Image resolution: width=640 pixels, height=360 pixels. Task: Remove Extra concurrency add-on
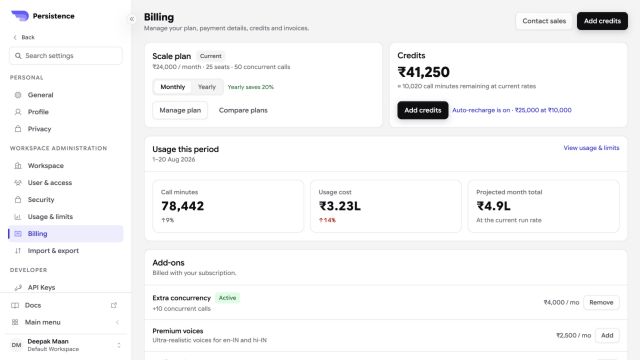click(601, 302)
